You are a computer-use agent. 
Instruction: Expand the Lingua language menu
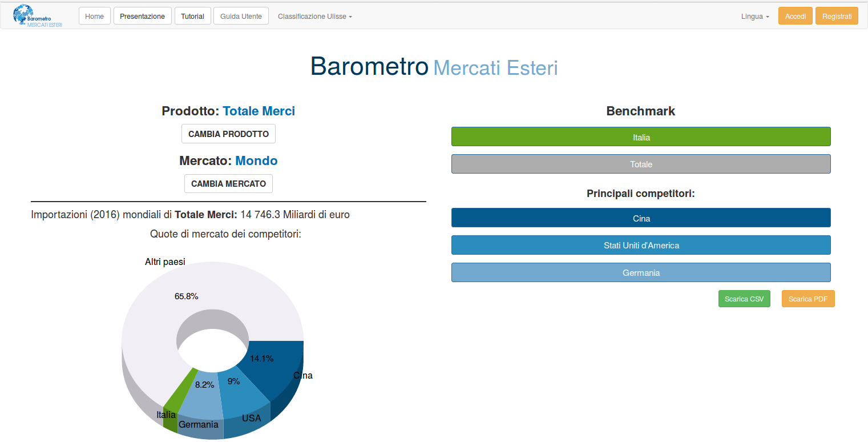[754, 16]
